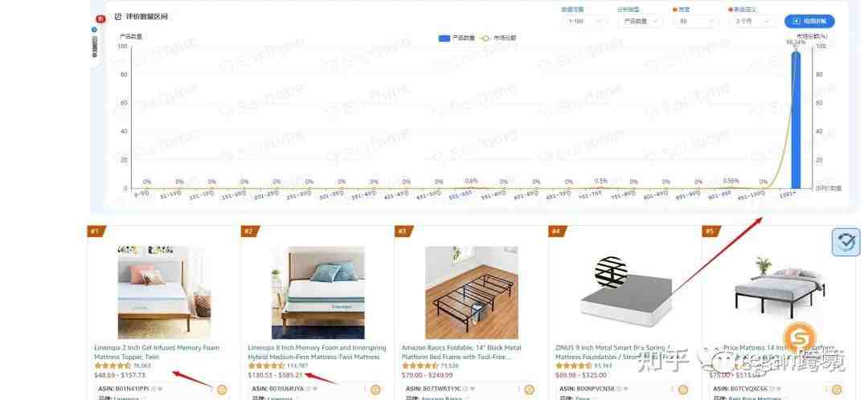Expand the interval step dropdown showing 50
The image size is (868, 400).
(x=696, y=22)
